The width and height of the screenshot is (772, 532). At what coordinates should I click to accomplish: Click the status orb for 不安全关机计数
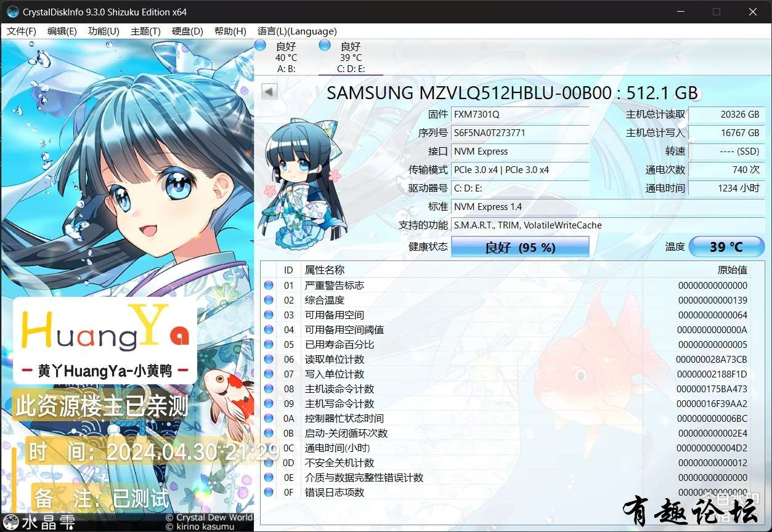[x=269, y=462]
